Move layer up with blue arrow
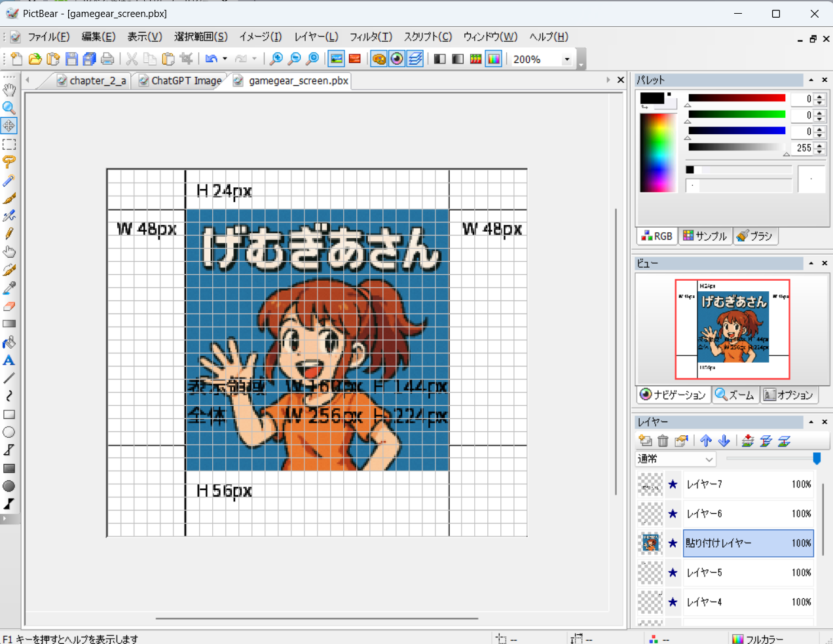This screenshot has height=644, width=833. (x=706, y=441)
